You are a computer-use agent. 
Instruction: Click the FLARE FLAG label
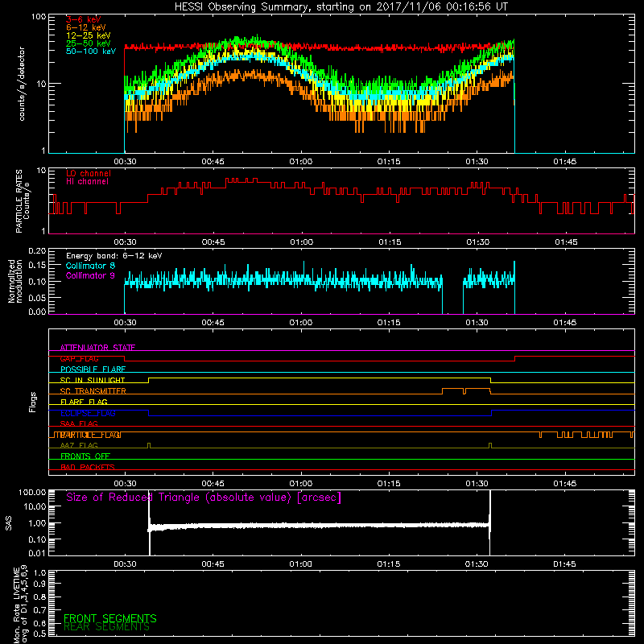84,402
